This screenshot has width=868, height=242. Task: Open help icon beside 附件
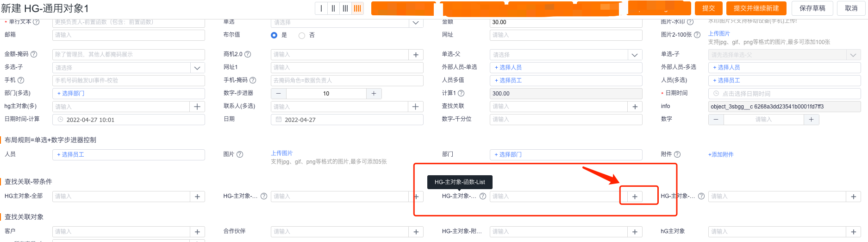point(677,154)
